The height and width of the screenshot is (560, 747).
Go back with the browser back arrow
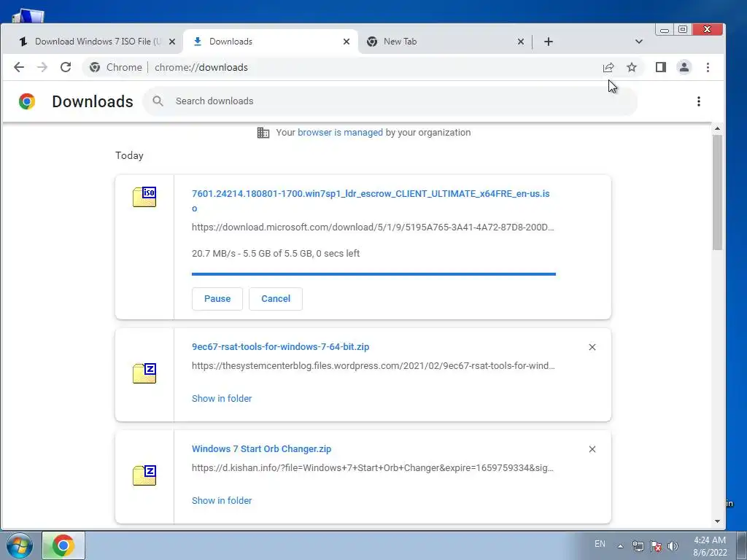19,67
